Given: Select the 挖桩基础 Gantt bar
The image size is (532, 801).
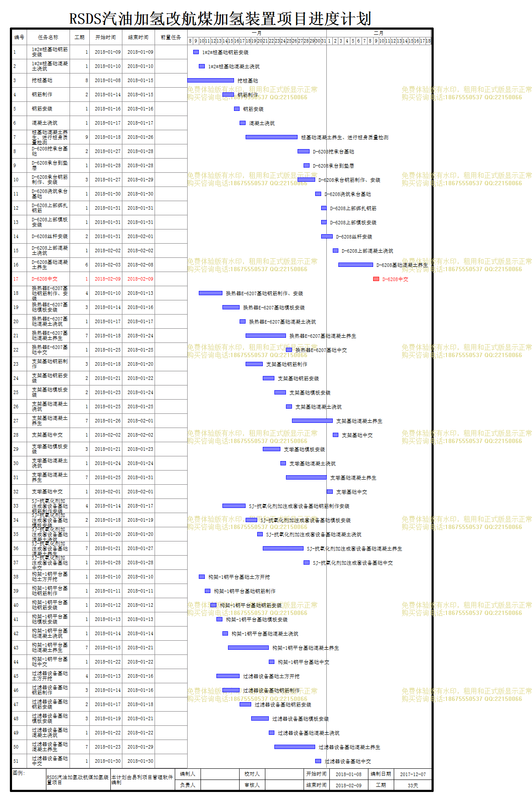Looking at the screenshot, I should click(x=210, y=80).
